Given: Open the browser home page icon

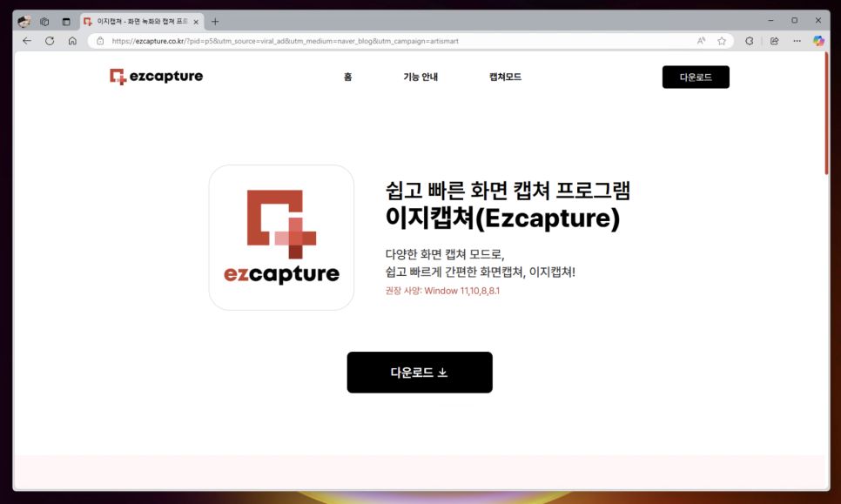Looking at the screenshot, I should (72, 41).
